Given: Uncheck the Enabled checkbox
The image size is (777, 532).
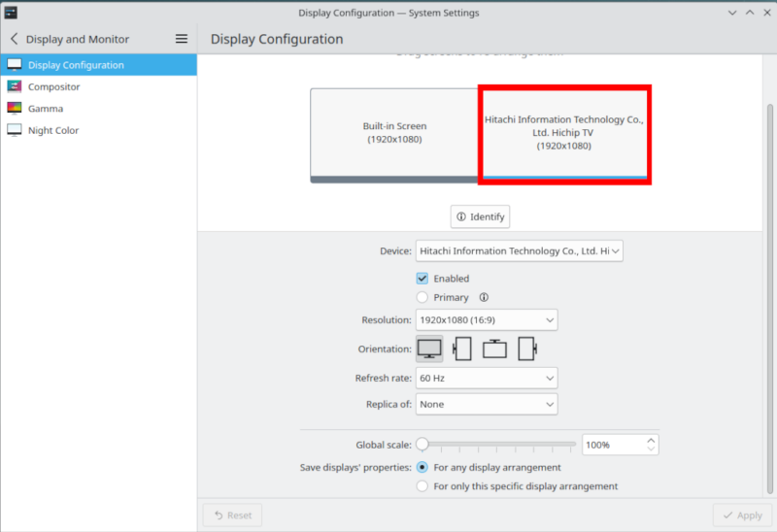Looking at the screenshot, I should coord(422,279).
